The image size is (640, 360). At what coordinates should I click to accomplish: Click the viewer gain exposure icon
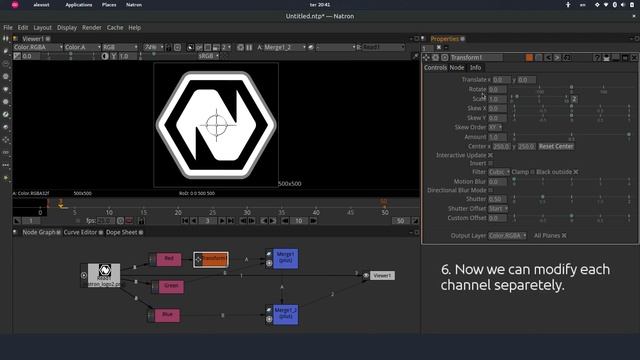pos(17,56)
